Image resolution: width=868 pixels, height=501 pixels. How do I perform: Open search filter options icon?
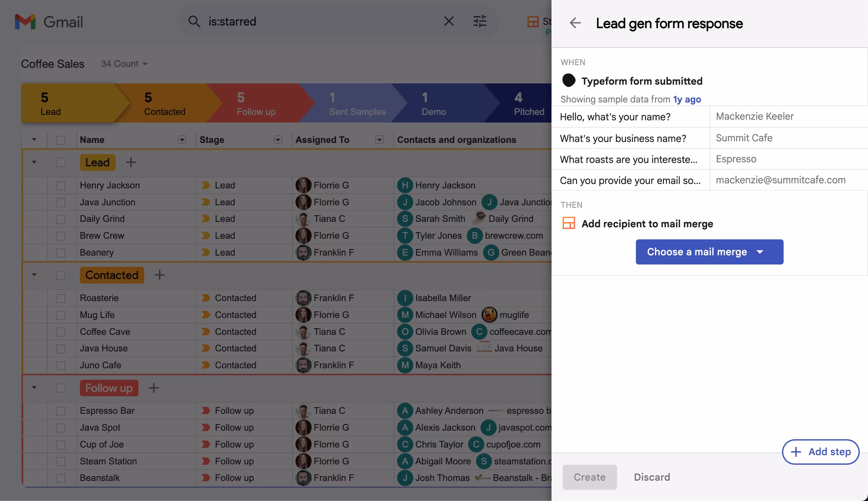coord(480,21)
